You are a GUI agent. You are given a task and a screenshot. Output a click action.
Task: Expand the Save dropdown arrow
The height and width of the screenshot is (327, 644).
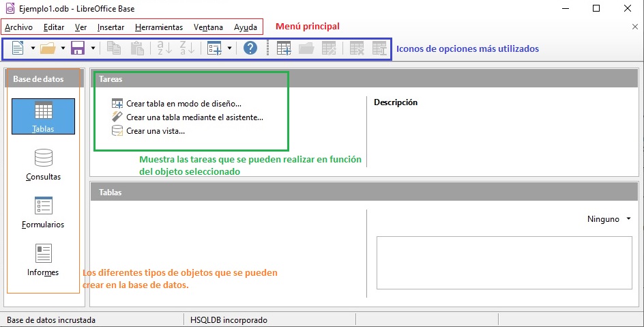tap(93, 48)
